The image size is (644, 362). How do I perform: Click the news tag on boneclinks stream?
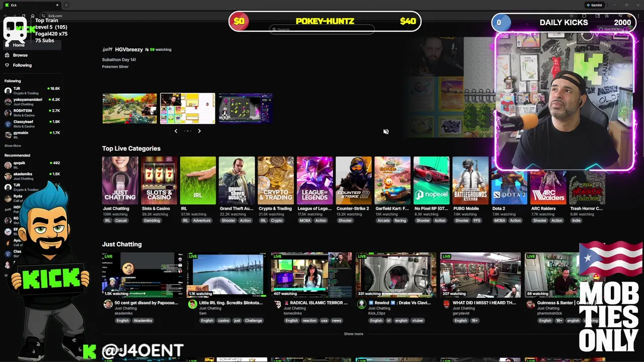(x=337, y=321)
